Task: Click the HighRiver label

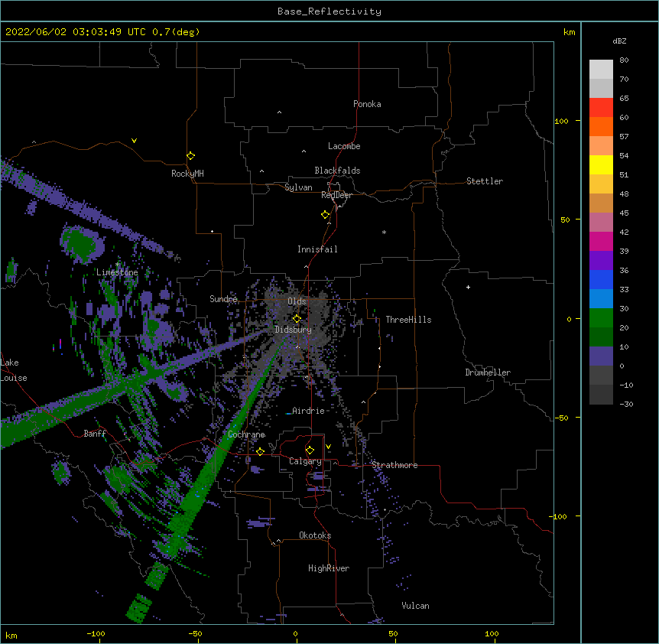Action: (x=329, y=568)
